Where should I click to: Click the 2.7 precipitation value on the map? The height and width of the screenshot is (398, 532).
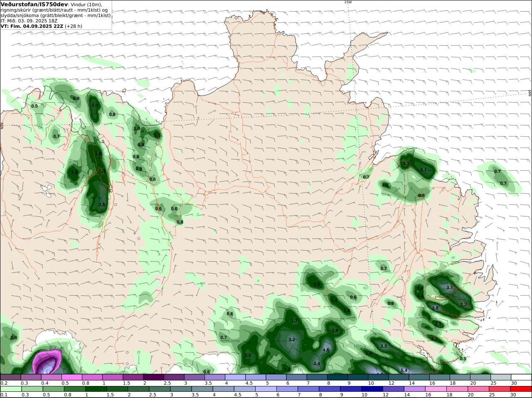point(463,305)
